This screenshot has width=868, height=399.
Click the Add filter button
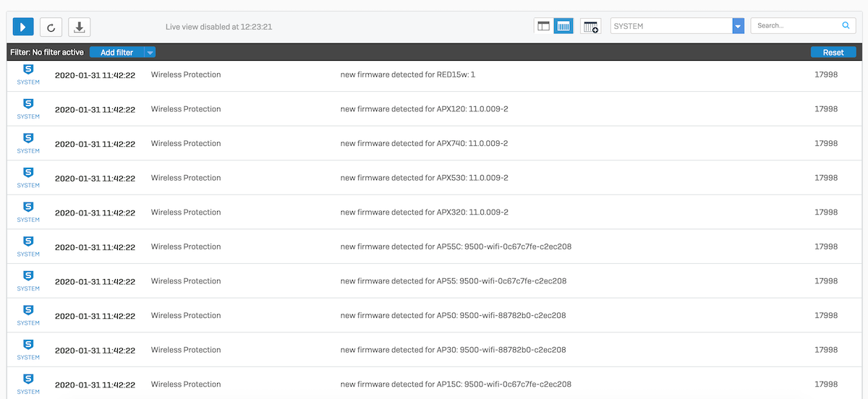[117, 52]
